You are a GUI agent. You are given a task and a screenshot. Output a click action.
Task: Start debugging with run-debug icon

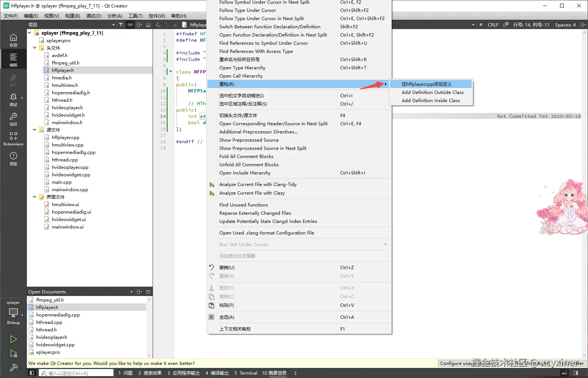(13, 353)
